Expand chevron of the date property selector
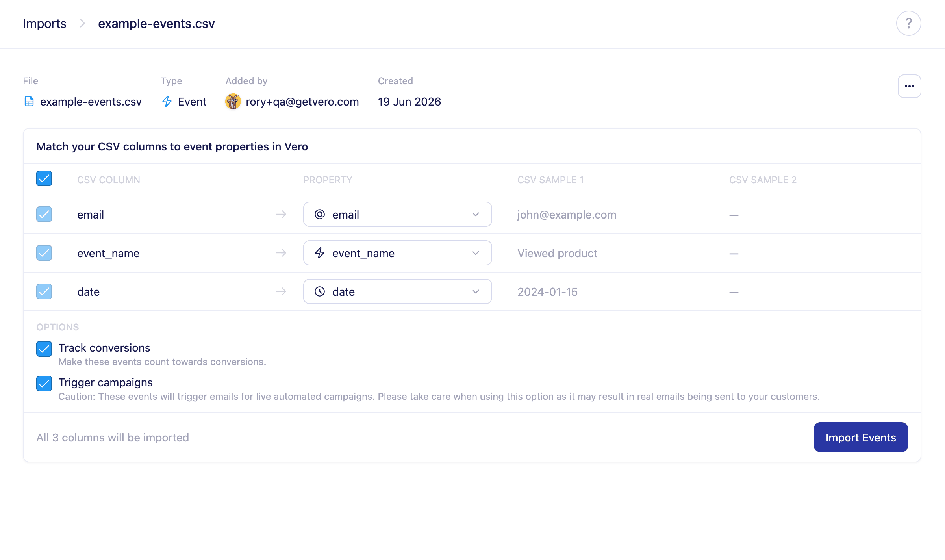The width and height of the screenshot is (945, 560). (476, 292)
